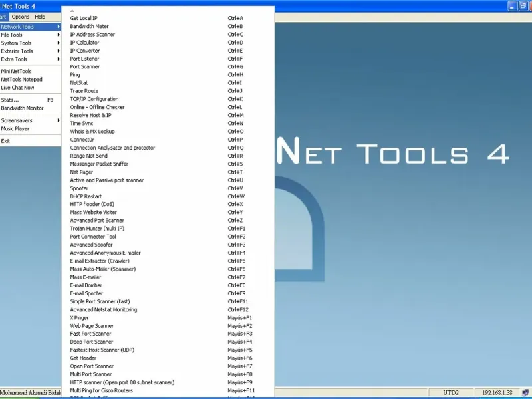Expand the Screensavers submenu
The height and width of the screenshot is (399, 532).
pyautogui.click(x=31, y=120)
